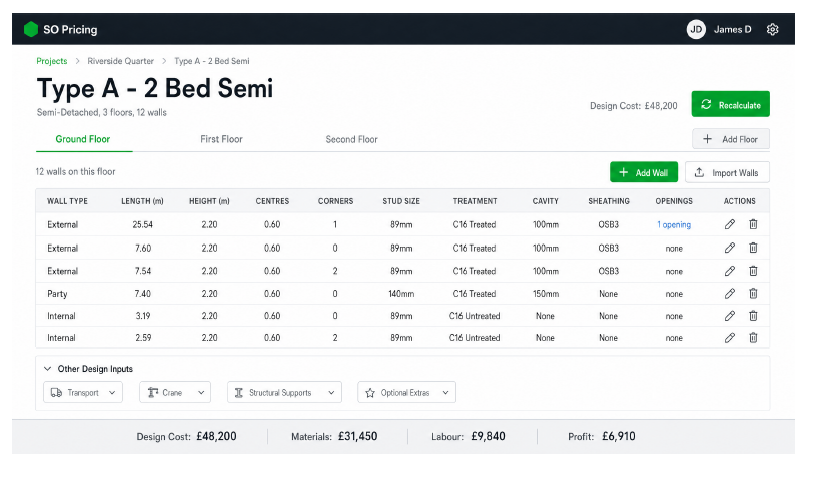This screenshot has width=819, height=494.
Task: Click the 150mm cavity cell
Action: point(546,294)
